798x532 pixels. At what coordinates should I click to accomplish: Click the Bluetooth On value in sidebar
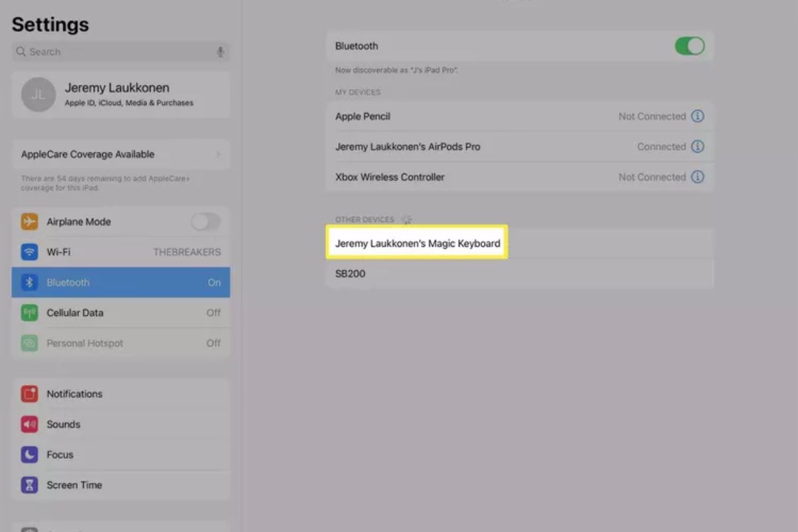coord(214,283)
